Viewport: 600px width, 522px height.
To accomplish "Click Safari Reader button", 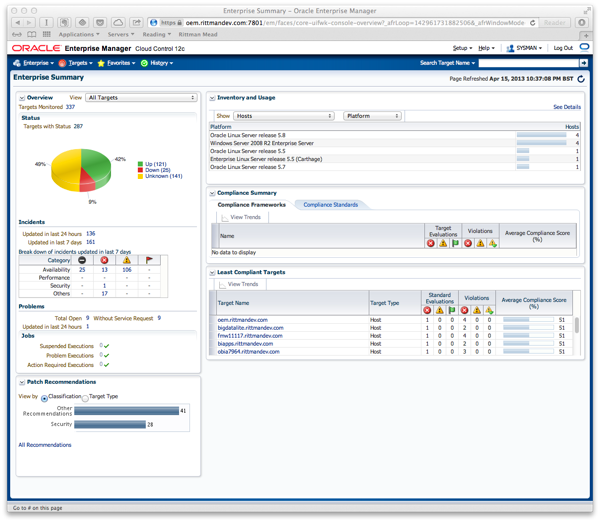I will coord(554,23).
